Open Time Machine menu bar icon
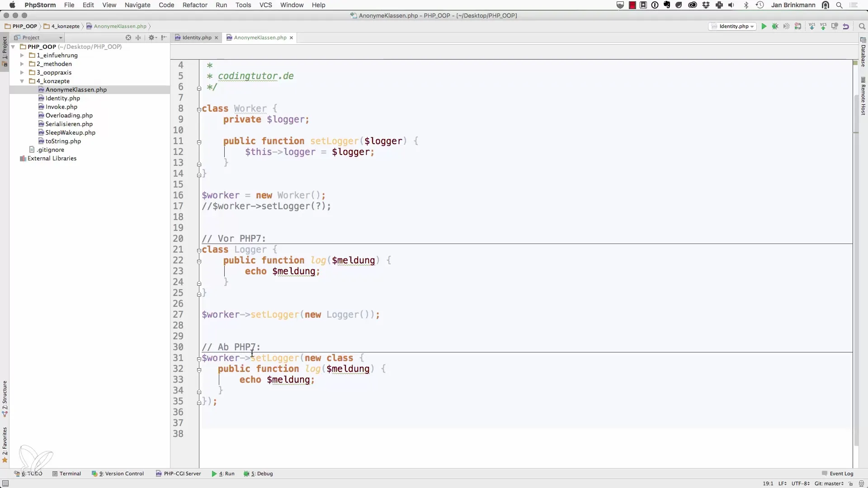868x488 pixels. click(x=760, y=5)
